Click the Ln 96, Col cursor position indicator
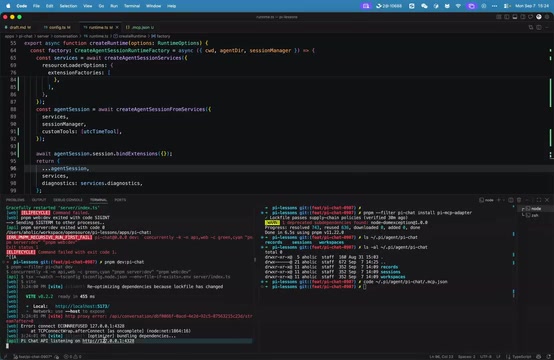 click(441, 356)
